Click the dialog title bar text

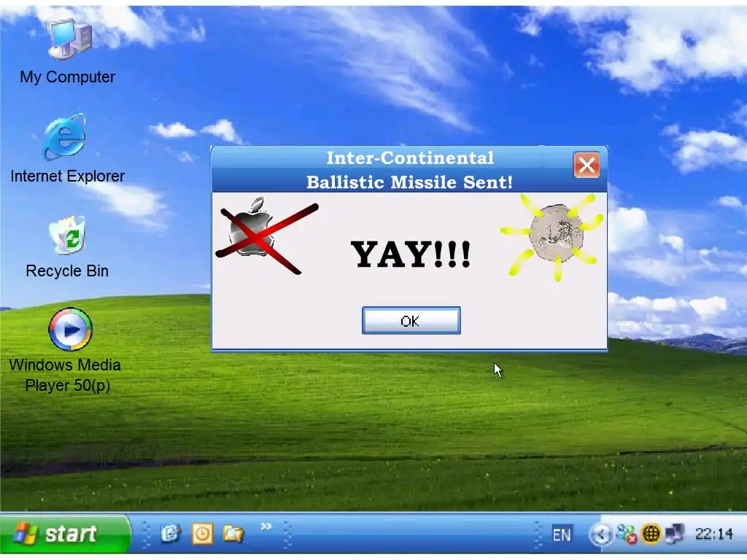[409, 170]
